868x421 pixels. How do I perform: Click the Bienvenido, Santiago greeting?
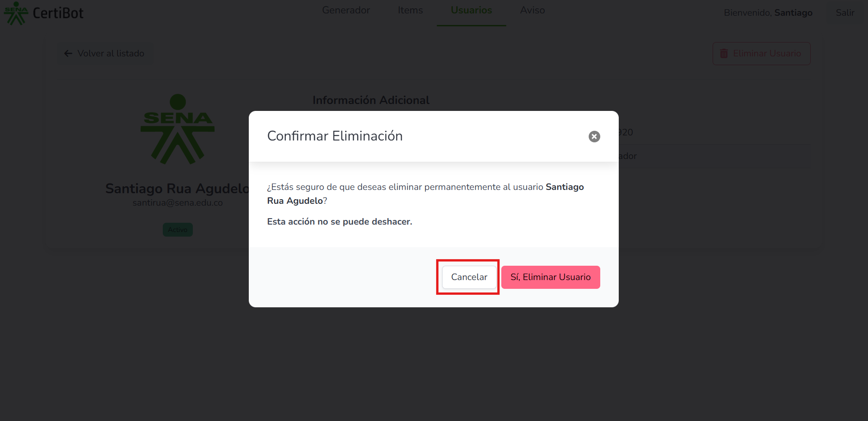pos(768,13)
